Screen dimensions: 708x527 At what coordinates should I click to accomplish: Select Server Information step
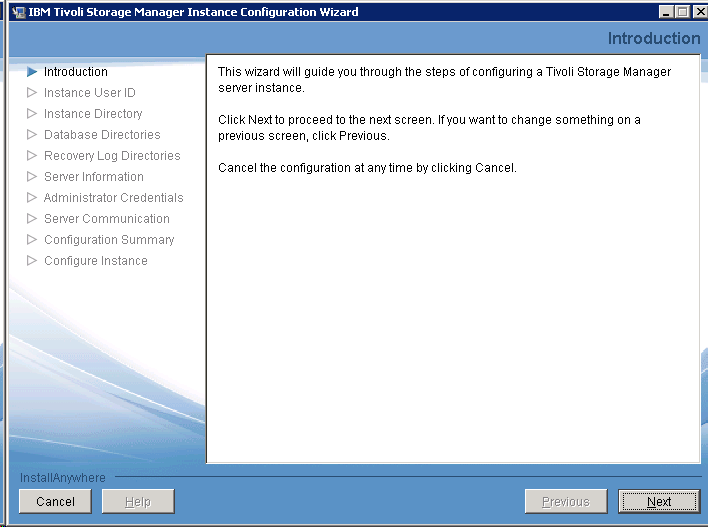coord(94,177)
